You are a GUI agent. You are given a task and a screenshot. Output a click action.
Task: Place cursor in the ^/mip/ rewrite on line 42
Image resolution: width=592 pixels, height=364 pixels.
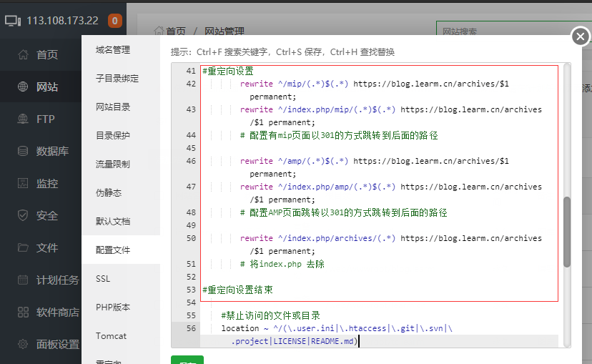point(374,90)
